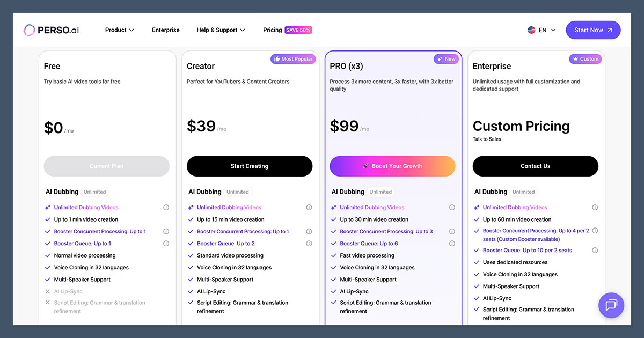Select Pricing in the navigation bar
This screenshot has width=644, height=338.
tap(272, 30)
